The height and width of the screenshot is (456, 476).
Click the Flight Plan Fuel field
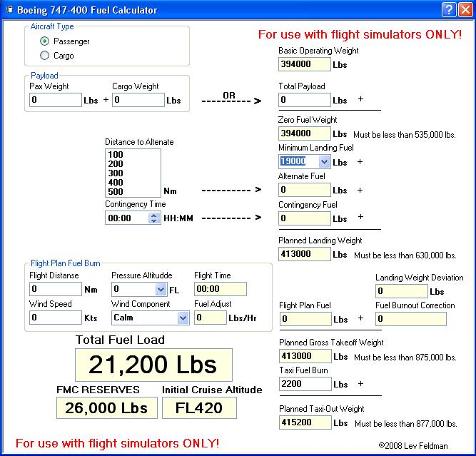click(x=305, y=319)
